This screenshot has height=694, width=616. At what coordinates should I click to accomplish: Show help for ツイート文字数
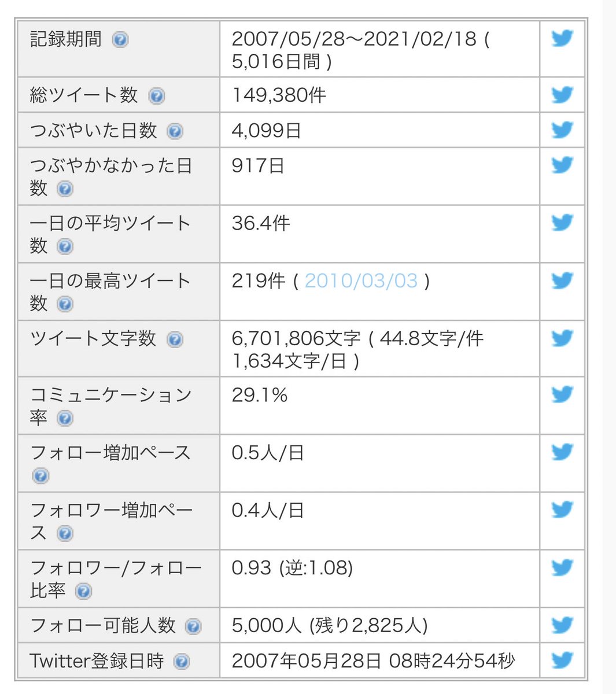click(175, 339)
